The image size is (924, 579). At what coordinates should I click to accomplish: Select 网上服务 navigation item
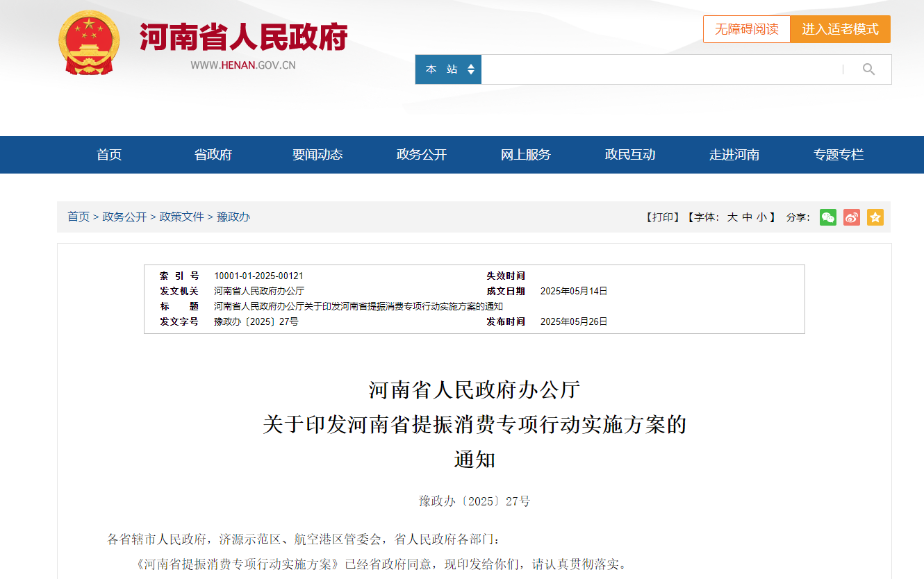click(526, 155)
